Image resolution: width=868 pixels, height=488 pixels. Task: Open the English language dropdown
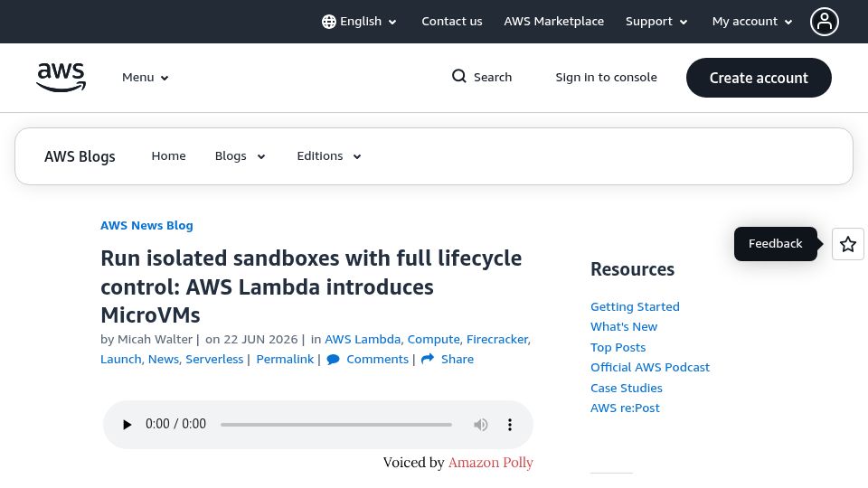(x=359, y=22)
